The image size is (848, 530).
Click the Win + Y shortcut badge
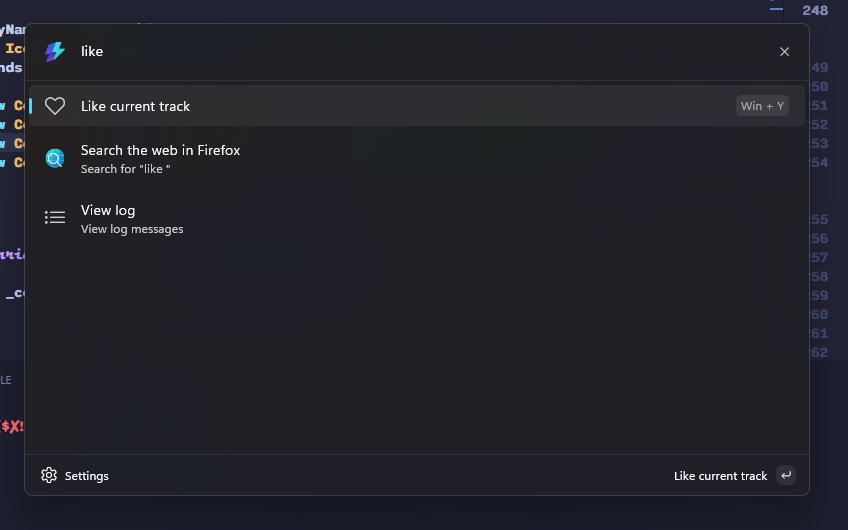pos(762,106)
